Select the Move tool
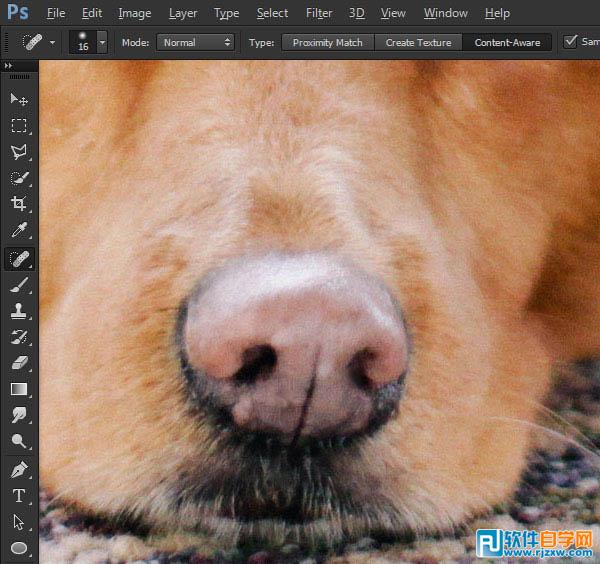Image resolution: width=600 pixels, height=564 pixels. click(x=19, y=99)
